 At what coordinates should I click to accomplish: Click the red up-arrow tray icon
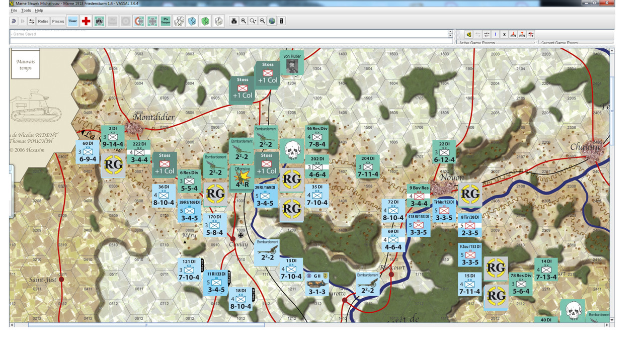click(522, 34)
